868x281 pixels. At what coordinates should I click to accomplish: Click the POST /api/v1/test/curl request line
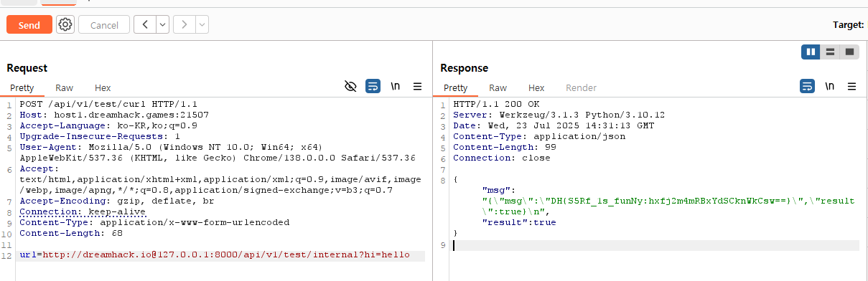coord(108,104)
